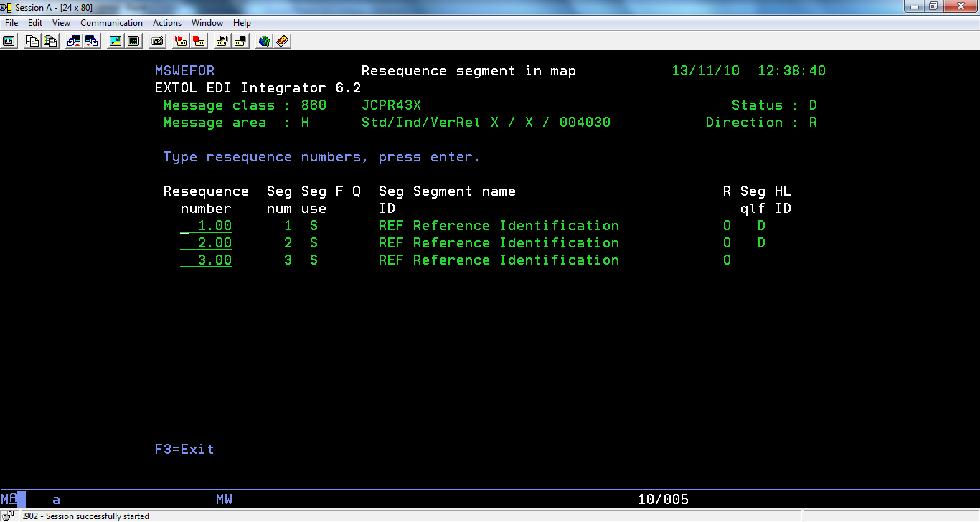Open the Display setup toolbar icon
This screenshot has width=980, height=522.
(115, 41)
